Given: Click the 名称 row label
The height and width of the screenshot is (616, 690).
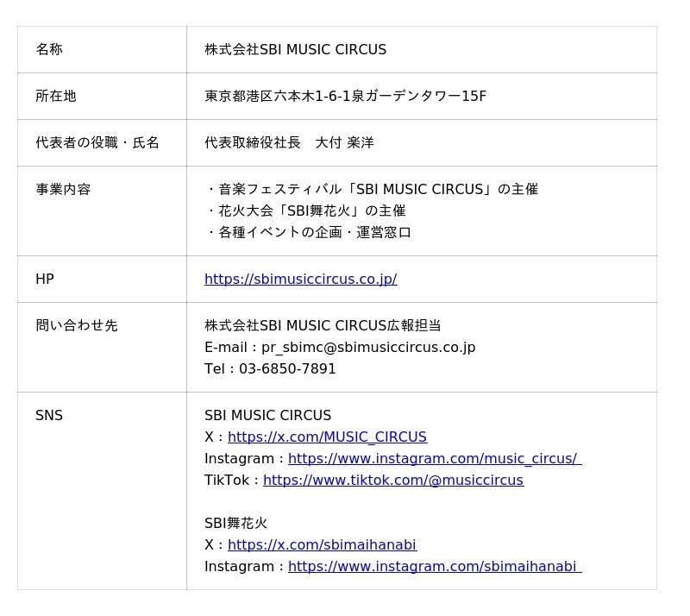Looking at the screenshot, I should click(49, 50).
